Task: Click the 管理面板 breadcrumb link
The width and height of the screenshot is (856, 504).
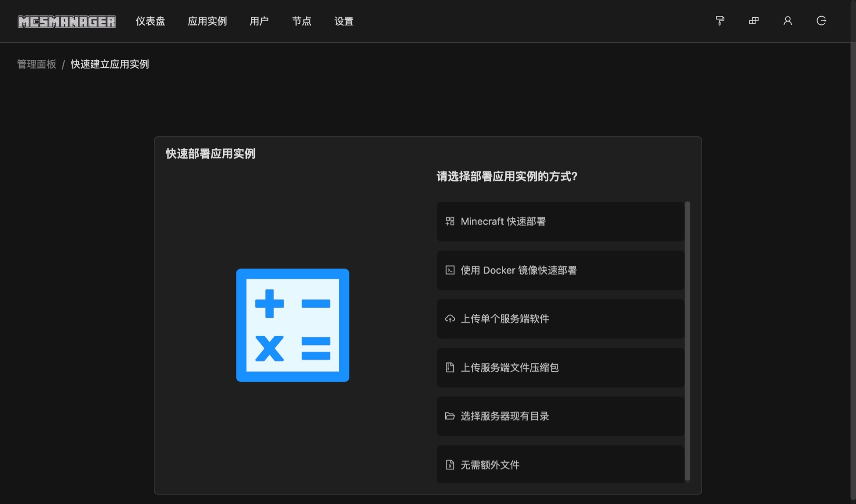Action: coord(36,64)
